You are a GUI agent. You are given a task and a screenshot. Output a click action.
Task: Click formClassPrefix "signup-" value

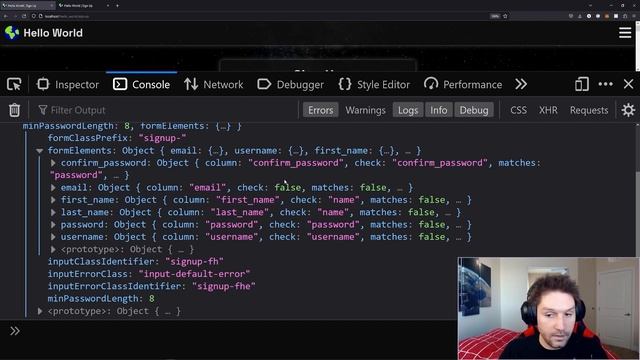tap(162, 138)
